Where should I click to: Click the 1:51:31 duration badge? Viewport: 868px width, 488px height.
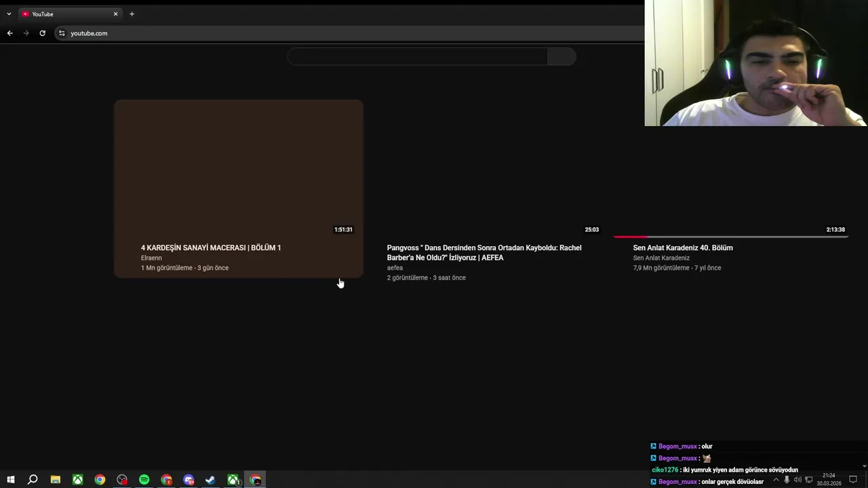coord(343,230)
